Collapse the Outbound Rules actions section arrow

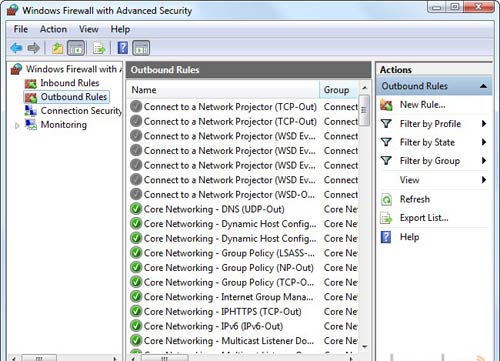point(483,86)
